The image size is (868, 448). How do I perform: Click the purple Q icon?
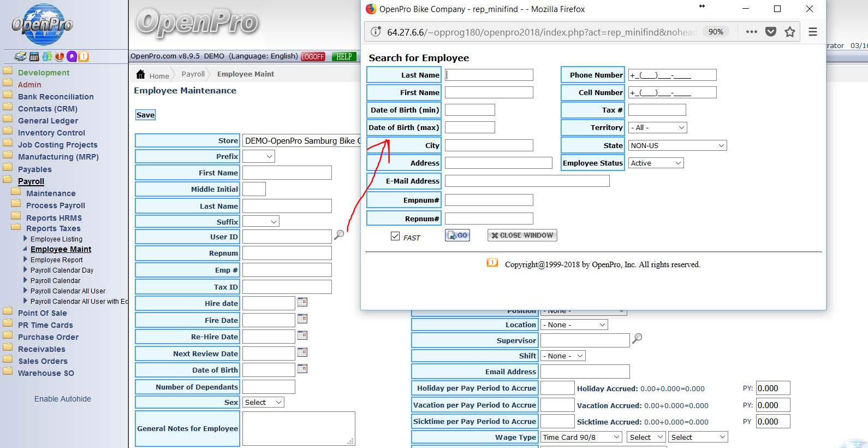click(72, 56)
